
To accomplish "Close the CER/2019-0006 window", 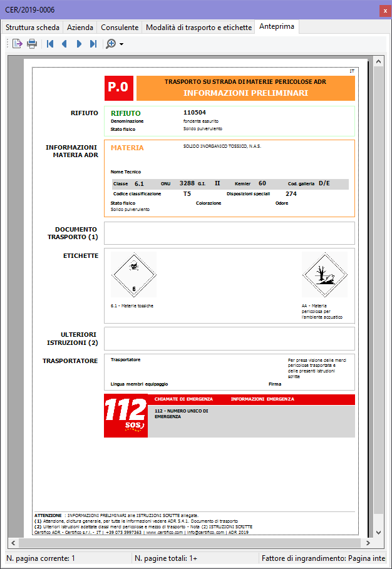I will [385, 11].
